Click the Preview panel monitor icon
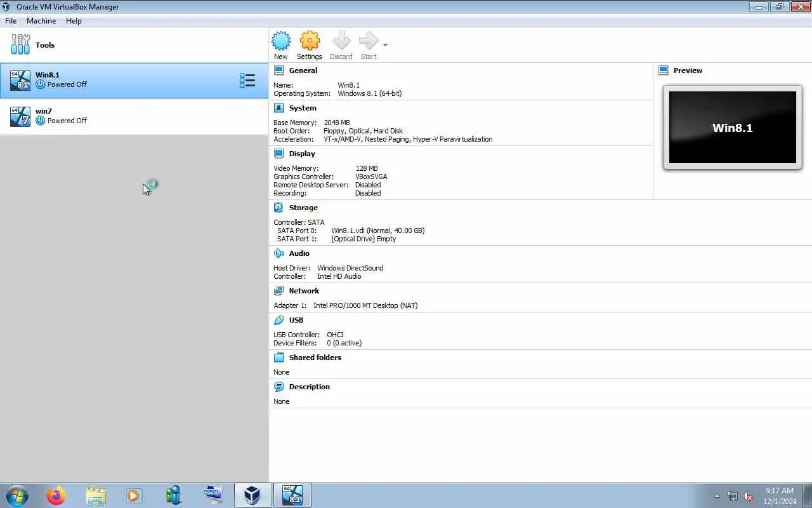812x508 pixels. [663, 70]
